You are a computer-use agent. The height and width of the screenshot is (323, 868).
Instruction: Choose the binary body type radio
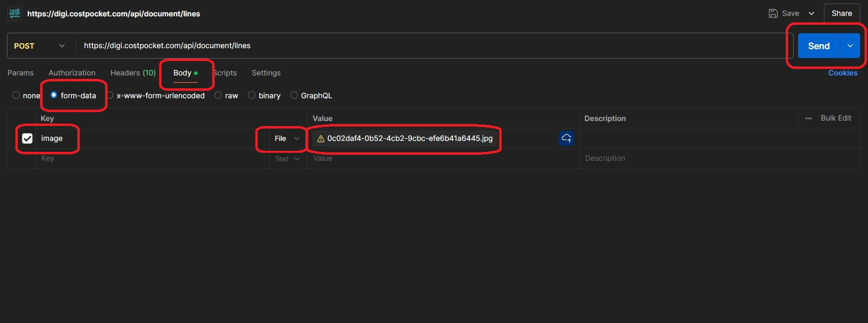click(x=252, y=95)
